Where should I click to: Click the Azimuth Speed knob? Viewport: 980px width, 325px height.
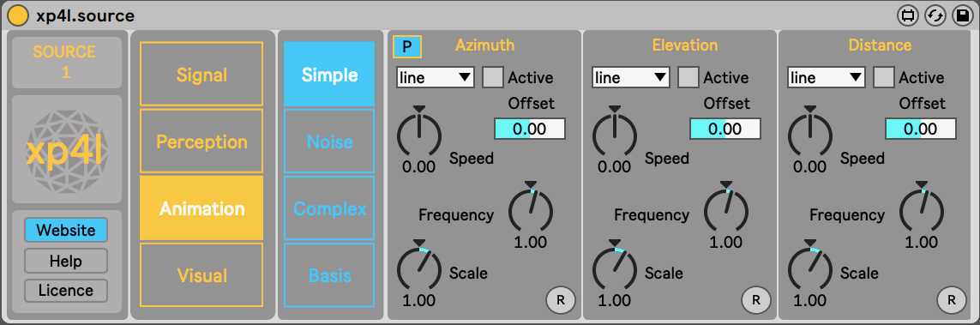point(419,133)
